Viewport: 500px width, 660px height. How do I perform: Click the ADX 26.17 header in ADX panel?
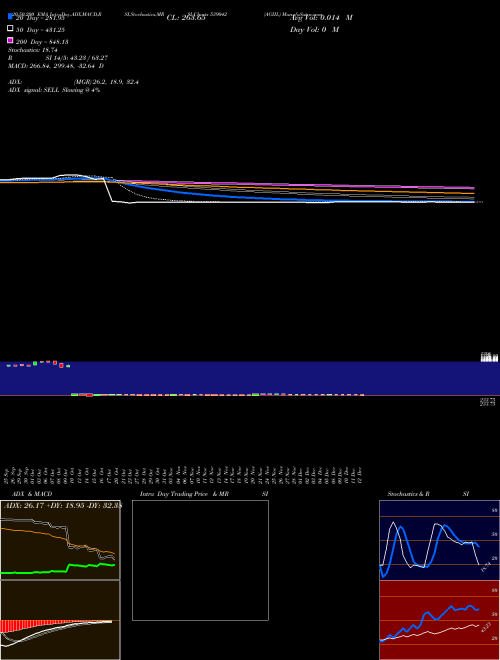point(62,505)
